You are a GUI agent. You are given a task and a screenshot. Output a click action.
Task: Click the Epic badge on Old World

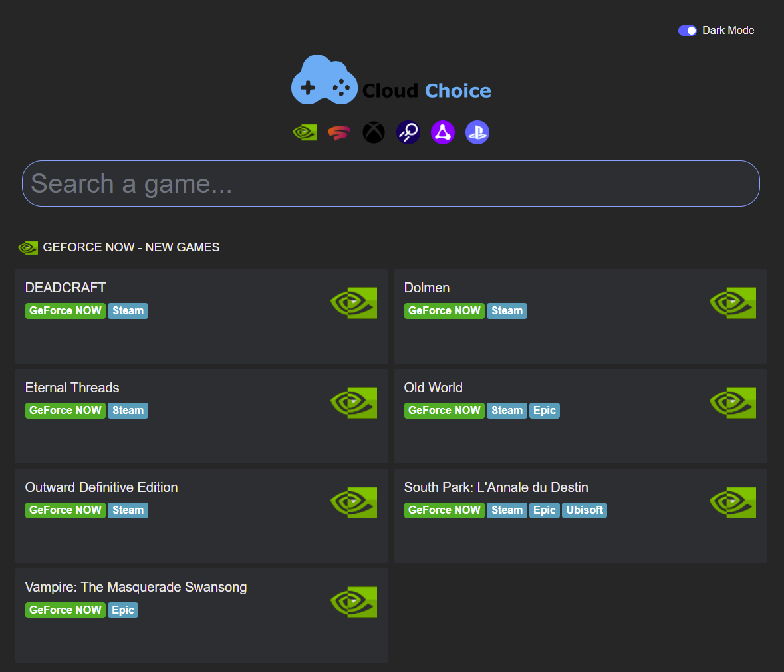[545, 410]
